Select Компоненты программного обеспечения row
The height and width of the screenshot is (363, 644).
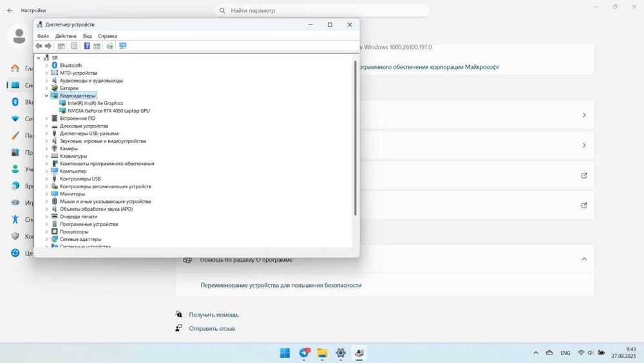click(107, 164)
